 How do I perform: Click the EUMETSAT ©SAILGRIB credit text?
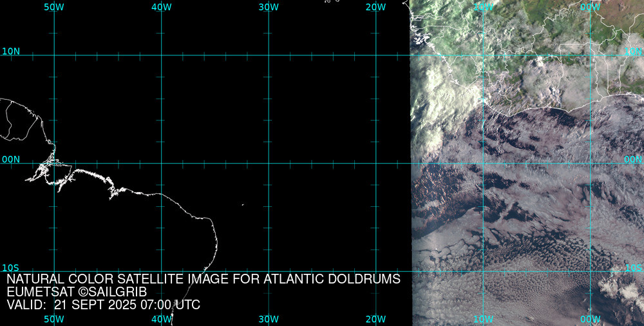[x=77, y=292]
